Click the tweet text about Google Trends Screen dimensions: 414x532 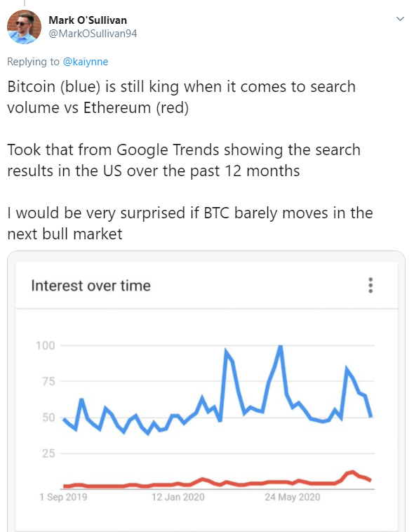pos(184,160)
